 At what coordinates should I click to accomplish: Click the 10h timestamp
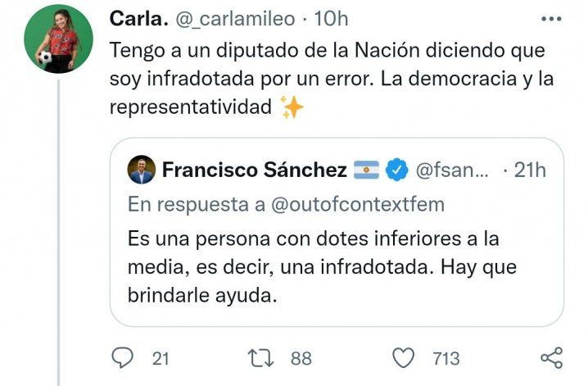click(330, 17)
